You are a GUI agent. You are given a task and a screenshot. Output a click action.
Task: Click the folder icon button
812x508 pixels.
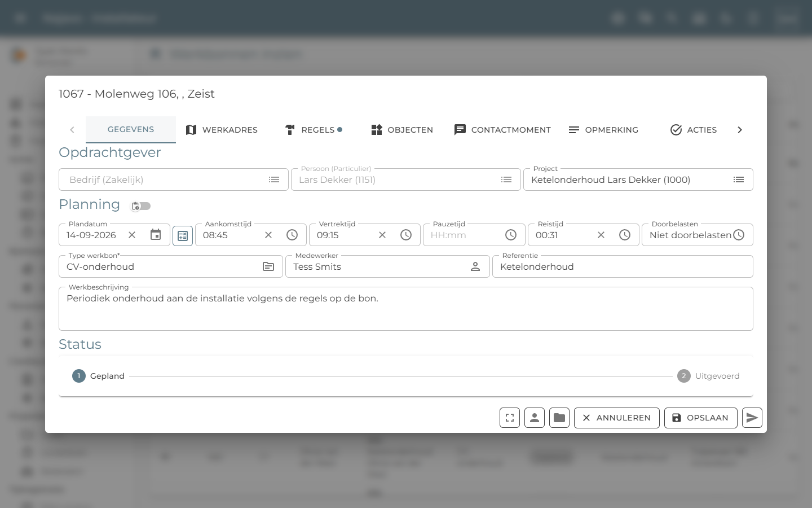[559, 418]
